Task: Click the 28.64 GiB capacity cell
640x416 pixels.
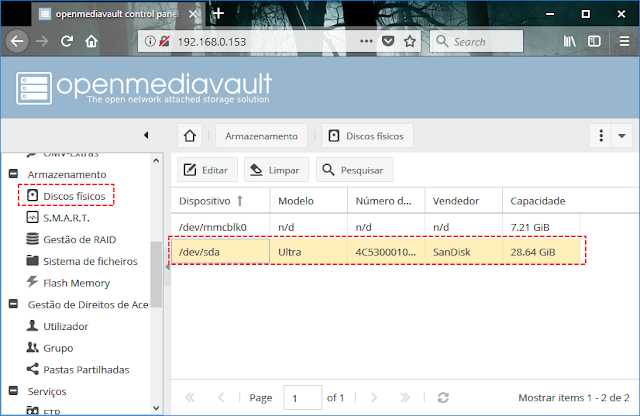Action: tap(541, 251)
